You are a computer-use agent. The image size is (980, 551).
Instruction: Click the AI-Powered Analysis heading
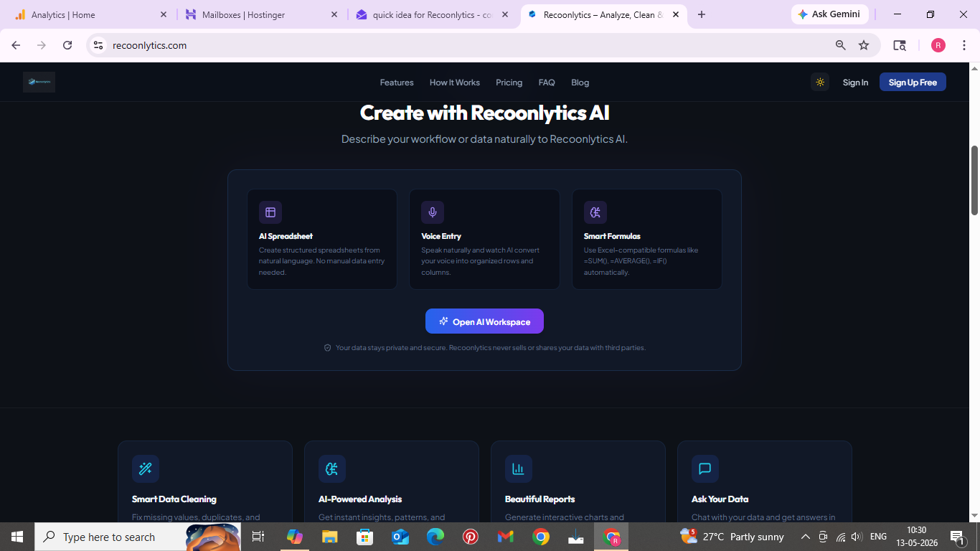360,499
